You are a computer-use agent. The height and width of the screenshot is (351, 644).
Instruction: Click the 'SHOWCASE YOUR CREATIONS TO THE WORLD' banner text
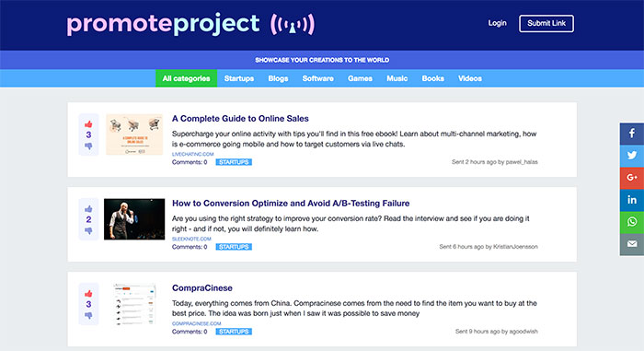pos(322,60)
